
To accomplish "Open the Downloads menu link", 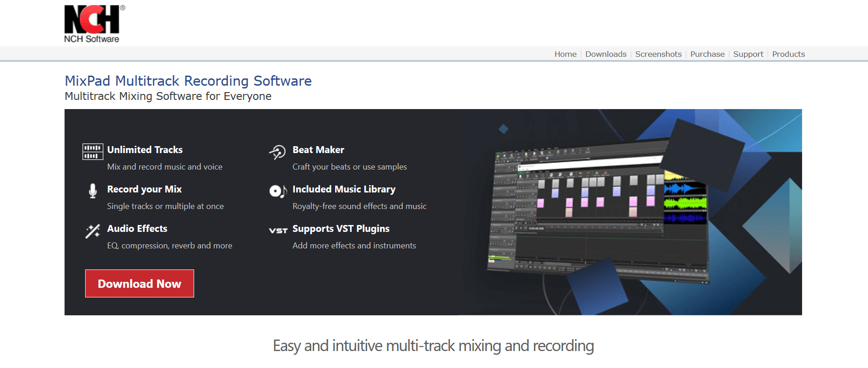I will (x=606, y=54).
